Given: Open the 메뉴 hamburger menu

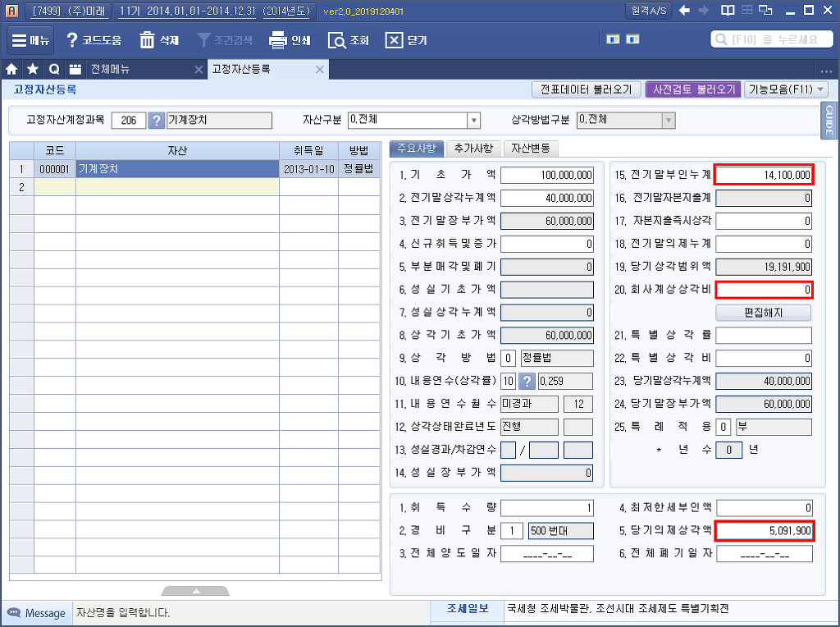Looking at the screenshot, I should (30, 40).
